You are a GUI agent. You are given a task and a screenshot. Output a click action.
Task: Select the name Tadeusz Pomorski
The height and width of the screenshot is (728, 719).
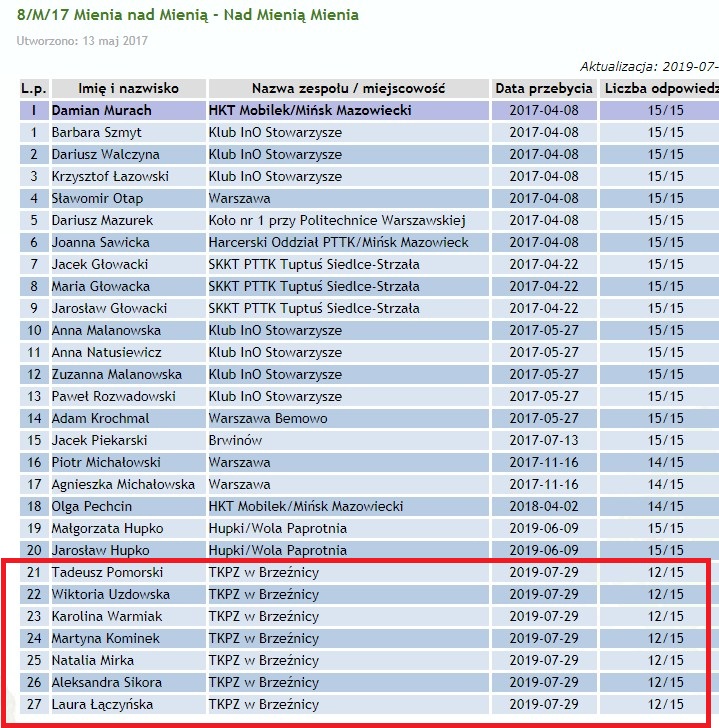107,572
